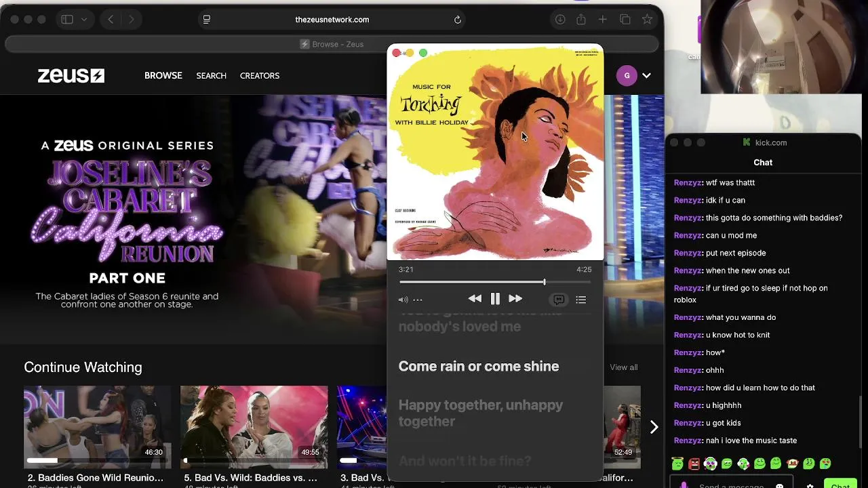Click Renzyz username on 'wtf was thattt' message
Viewport: 868px width, 488px height.
coord(687,183)
